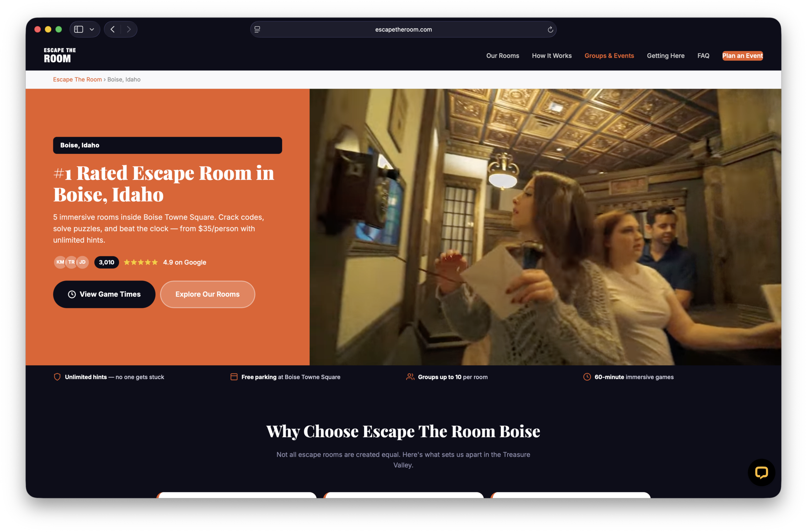This screenshot has height=532, width=807.
Task: Close the Safari window with red button
Action: (38, 30)
